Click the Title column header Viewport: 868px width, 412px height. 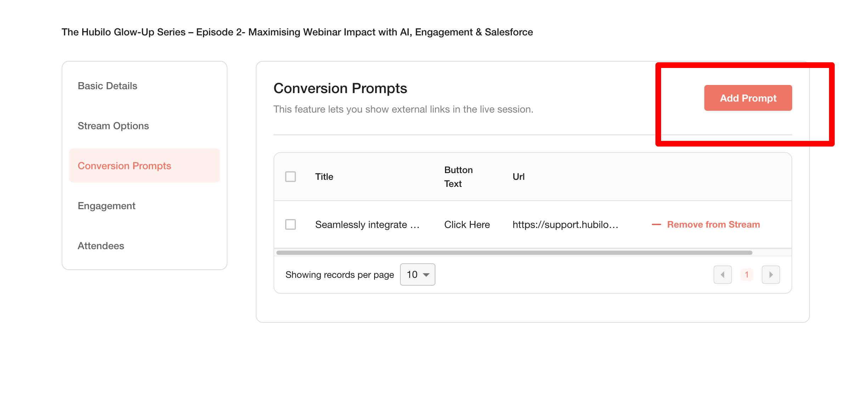point(324,177)
